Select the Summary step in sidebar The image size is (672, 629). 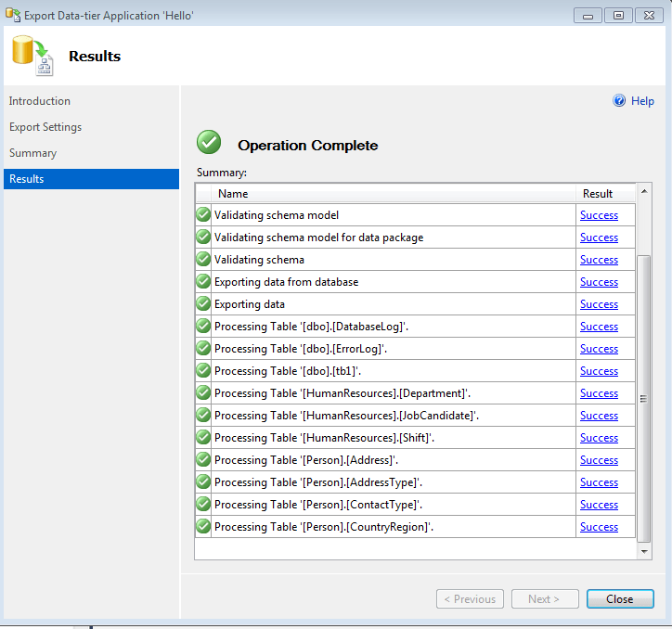point(33,153)
